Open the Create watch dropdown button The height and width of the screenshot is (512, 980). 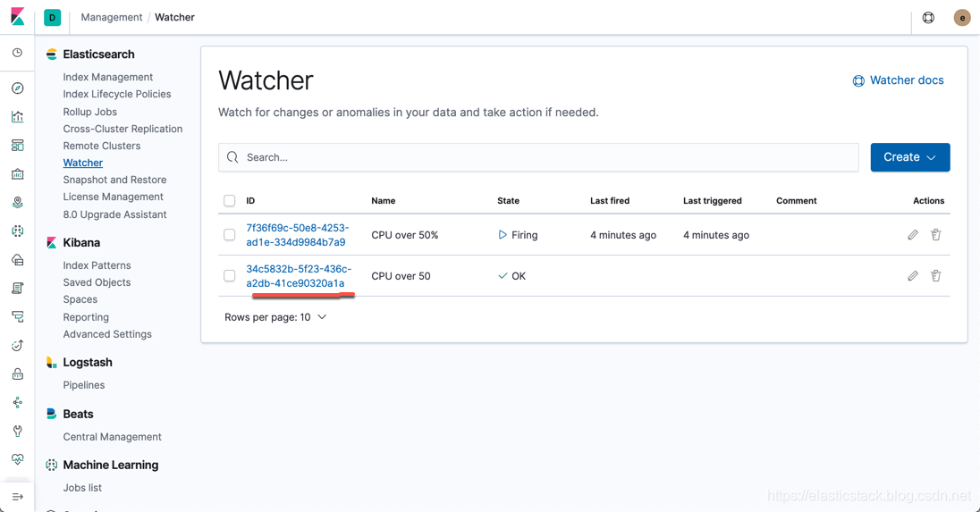pyautogui.click(x=910, y=157)
